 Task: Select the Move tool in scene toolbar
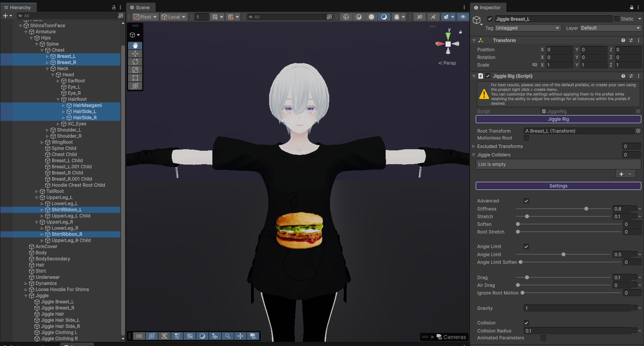tap(135, 54)
